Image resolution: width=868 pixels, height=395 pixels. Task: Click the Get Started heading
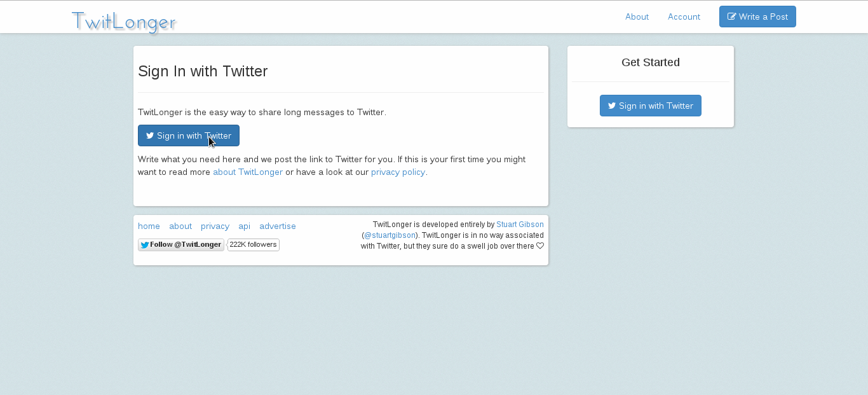(x=651, y=62)
